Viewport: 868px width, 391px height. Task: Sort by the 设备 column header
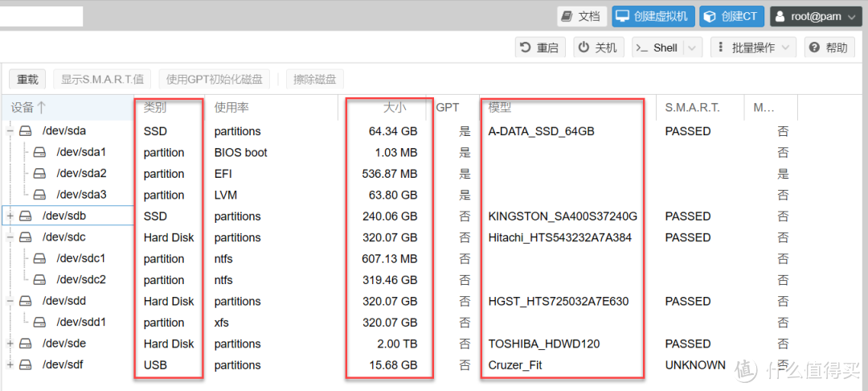(29, 107)
